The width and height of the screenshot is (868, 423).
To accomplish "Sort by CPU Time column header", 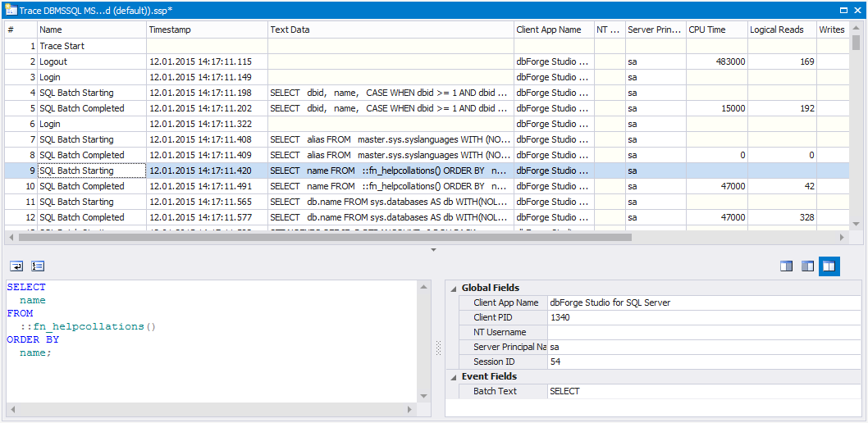I will click(717, 30).
